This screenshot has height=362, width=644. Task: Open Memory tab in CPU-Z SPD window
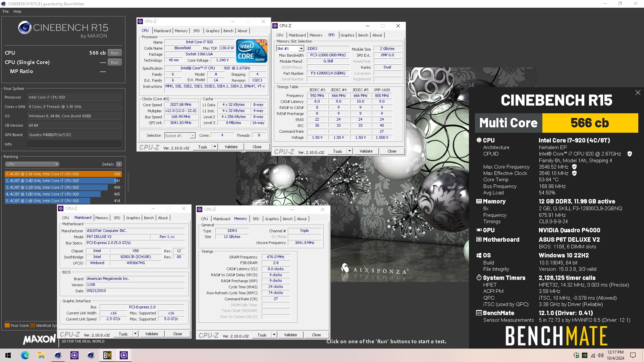click(316, 35)
